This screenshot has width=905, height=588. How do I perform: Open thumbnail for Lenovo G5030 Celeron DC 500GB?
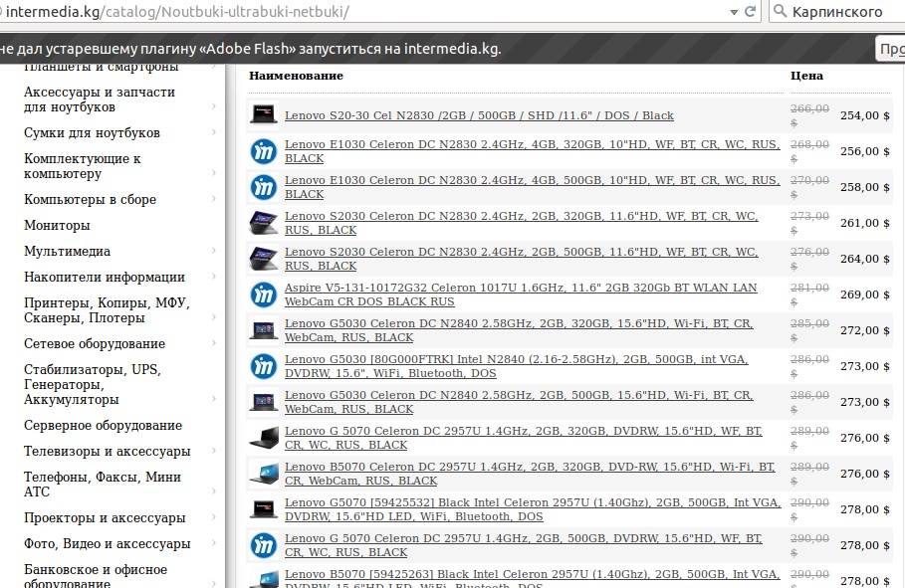click(x=264, y=402)
